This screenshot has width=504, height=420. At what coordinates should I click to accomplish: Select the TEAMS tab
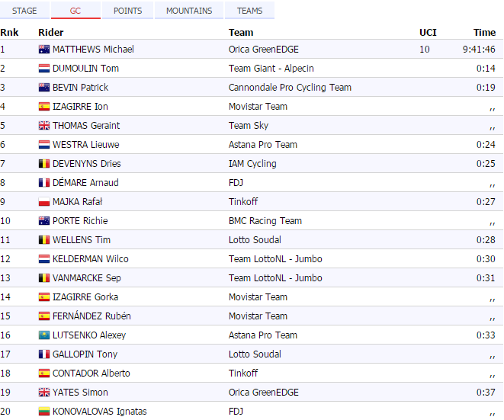pyautogui.click(x=249, y=11)
